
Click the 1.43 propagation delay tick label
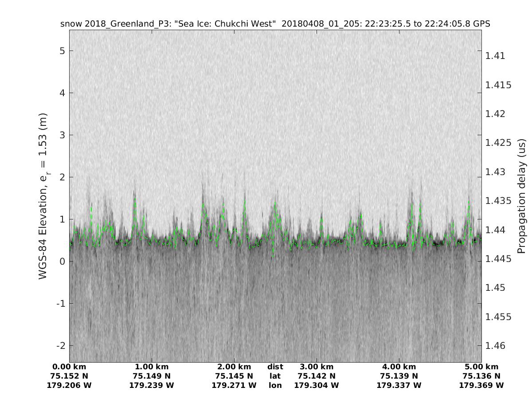tap(495, 172)
